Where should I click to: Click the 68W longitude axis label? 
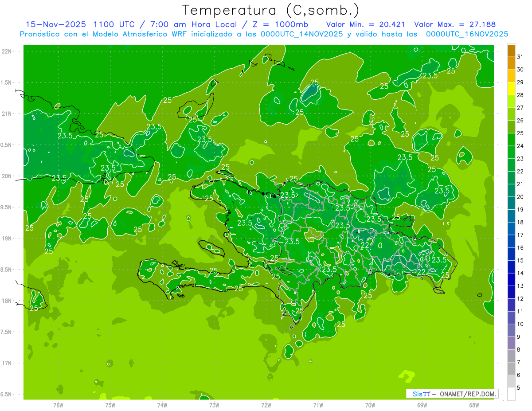tap(474, 405)
